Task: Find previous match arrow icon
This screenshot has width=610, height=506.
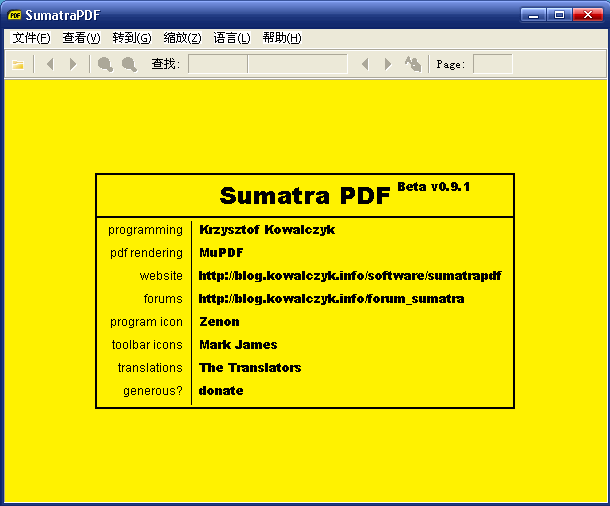Action: click(x=365, y=64)
